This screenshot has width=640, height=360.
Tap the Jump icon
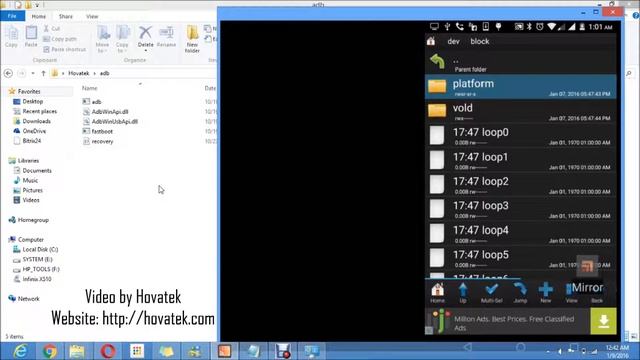click(x=520, y=293)
